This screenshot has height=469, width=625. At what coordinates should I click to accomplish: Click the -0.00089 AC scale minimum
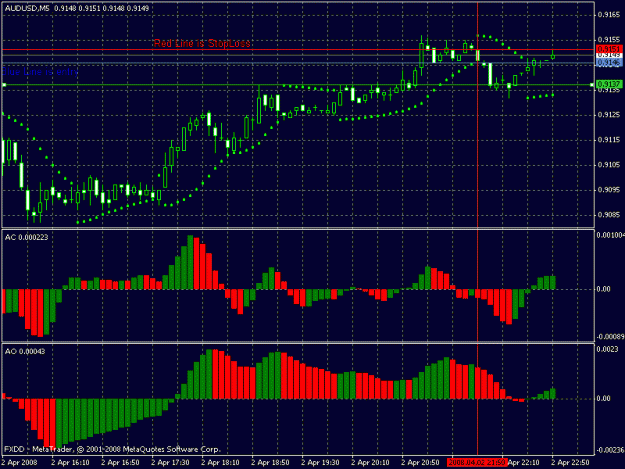[610, 337]
